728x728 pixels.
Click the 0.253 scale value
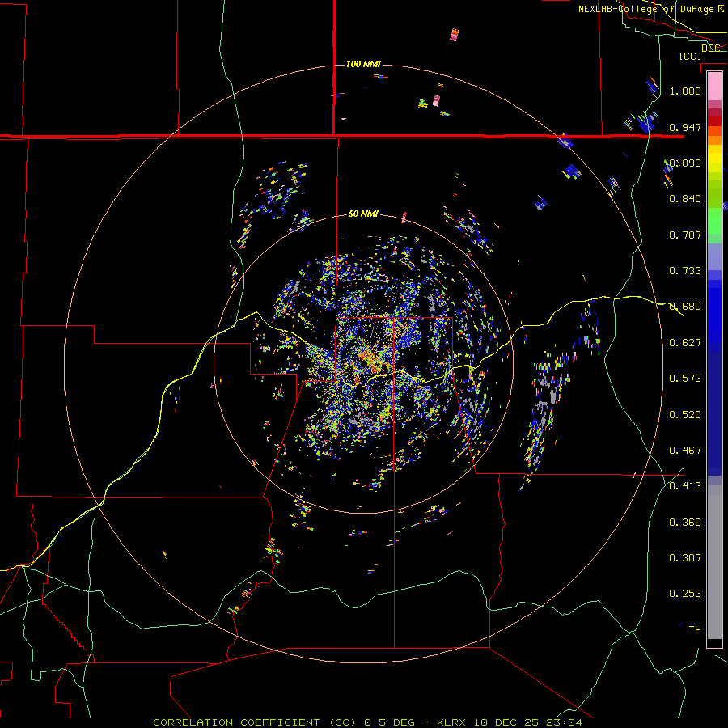685,594
